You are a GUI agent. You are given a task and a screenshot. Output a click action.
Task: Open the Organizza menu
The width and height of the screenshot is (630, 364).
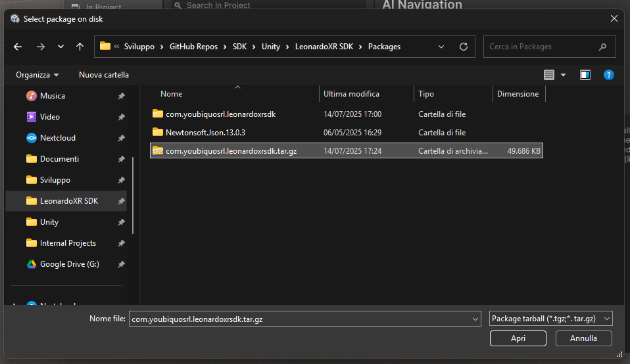click(37, 75)
